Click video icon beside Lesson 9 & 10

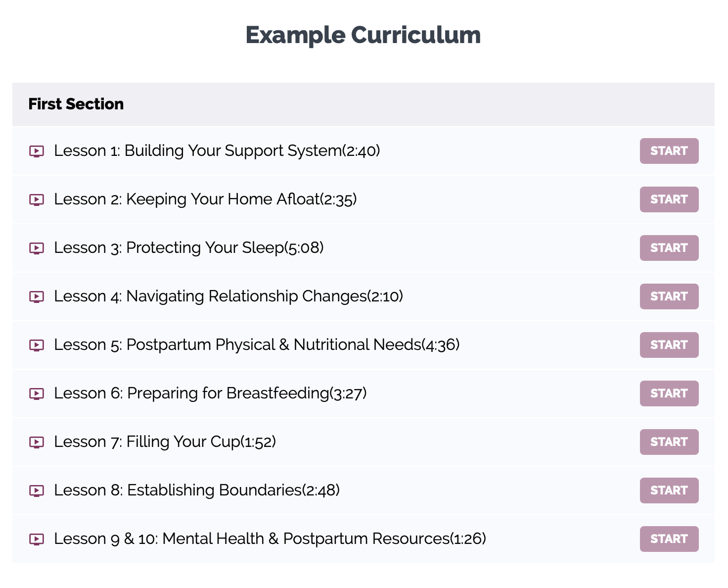(37, 539)
